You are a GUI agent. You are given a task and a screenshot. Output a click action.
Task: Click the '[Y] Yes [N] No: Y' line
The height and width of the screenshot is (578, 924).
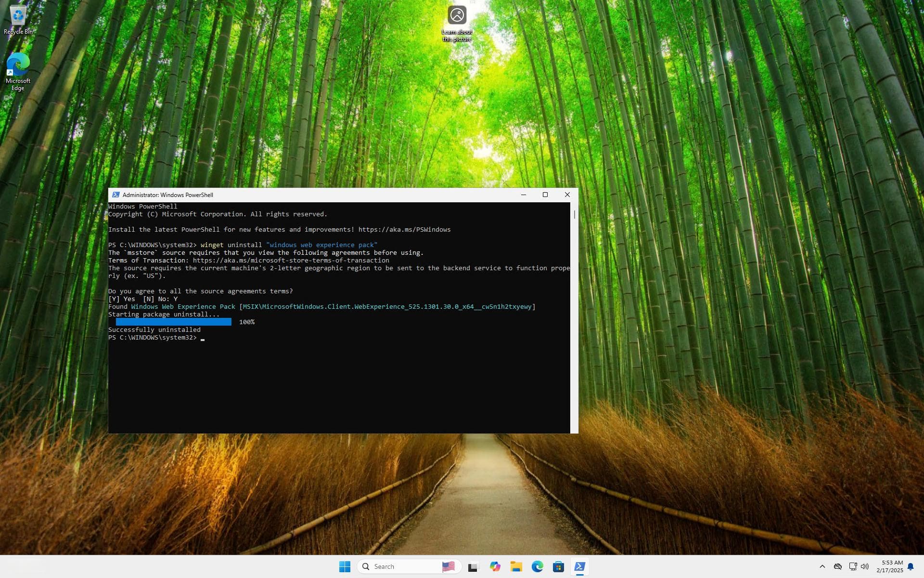(142, 299)
